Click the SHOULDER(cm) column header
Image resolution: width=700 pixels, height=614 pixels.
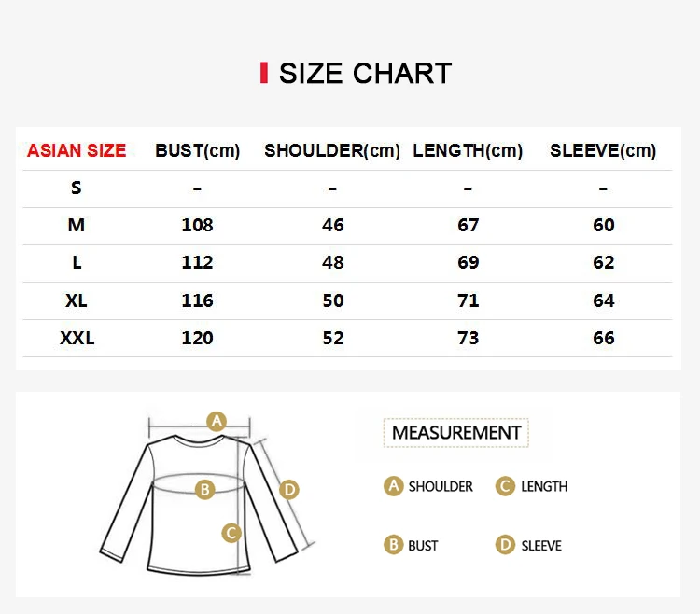pos(332,151)
